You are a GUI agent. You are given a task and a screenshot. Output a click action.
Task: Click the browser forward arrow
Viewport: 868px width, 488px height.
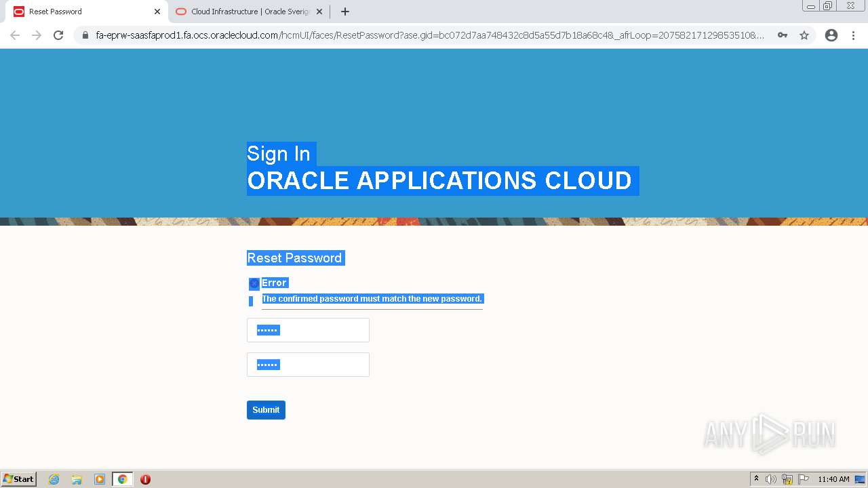click(37, 35)
